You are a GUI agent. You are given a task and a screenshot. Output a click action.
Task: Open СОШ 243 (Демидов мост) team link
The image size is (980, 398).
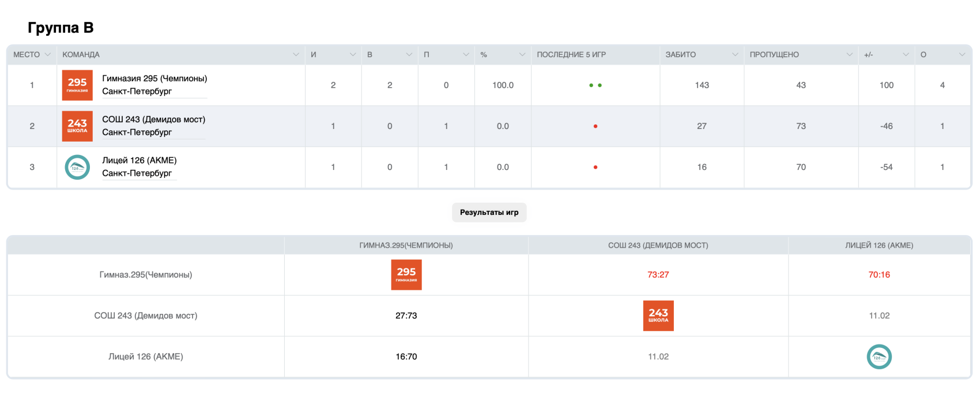pyautogui.click(x=153, y=119)
